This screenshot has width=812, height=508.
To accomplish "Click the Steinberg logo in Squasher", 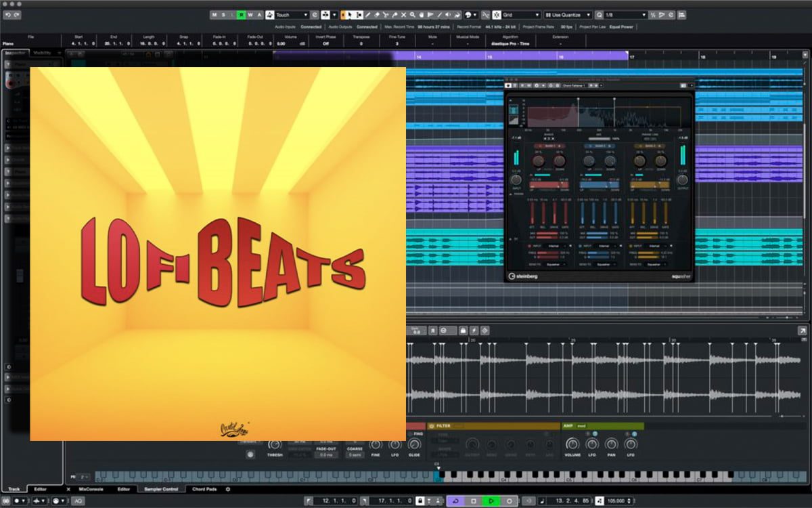I will tap(523, 276).
